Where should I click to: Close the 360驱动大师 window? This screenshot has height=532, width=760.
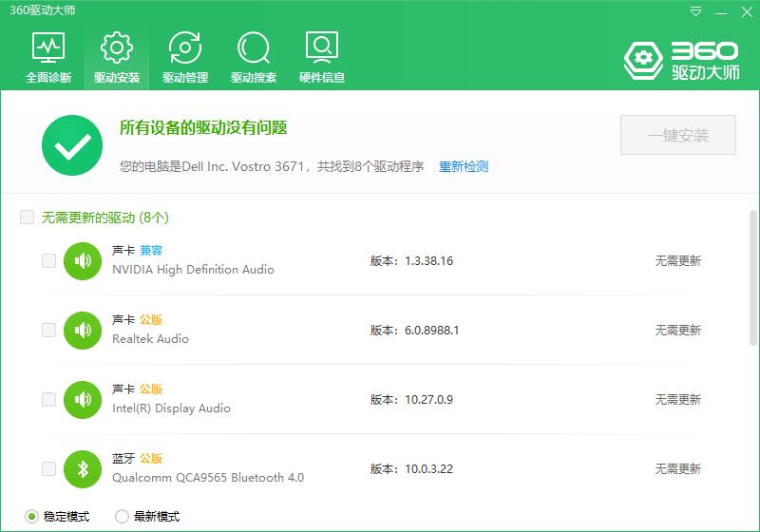pos(747,11)
